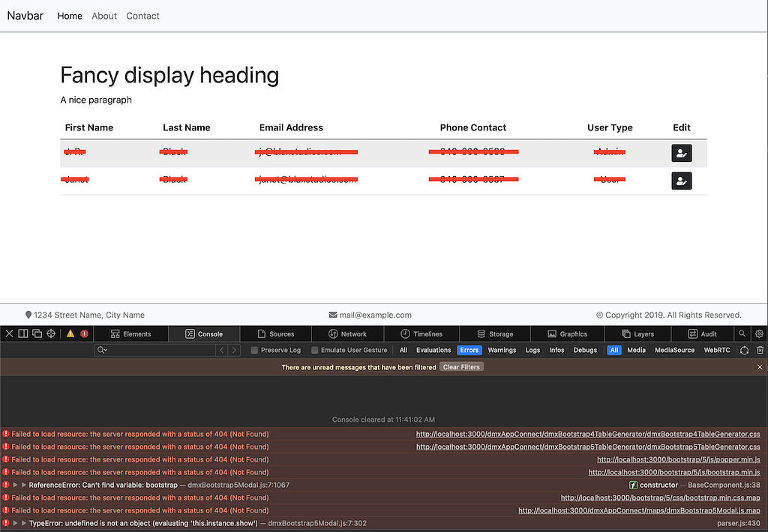This screenshot has height=532, width=768.
Task: Open the Web Inspector settings gear
Action: [x=759, y=333]
